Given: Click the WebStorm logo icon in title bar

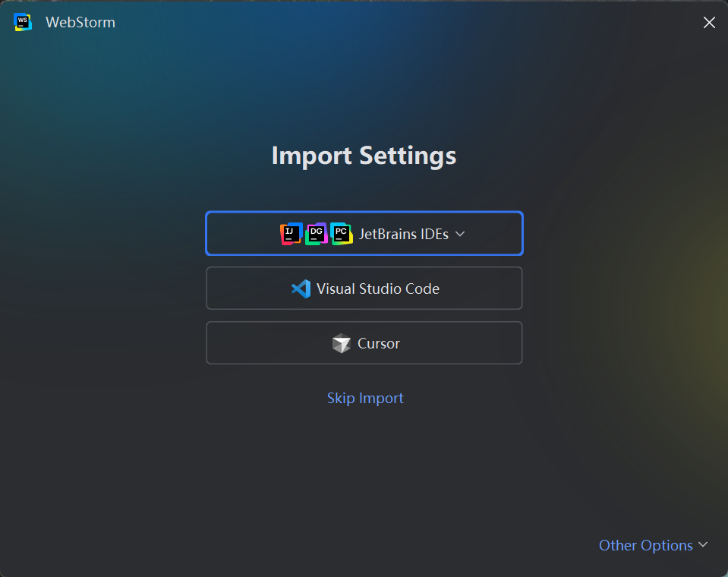Looking at the screenshot, I should (x=23, y=22).
